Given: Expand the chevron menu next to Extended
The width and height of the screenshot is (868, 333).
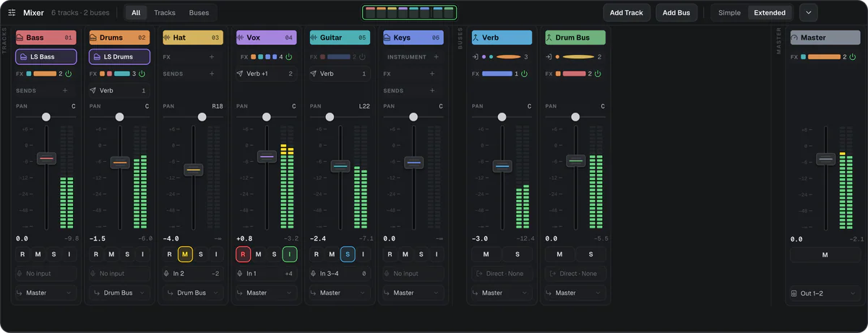Looking at the screenshot, I should click(x=808, y=12).
